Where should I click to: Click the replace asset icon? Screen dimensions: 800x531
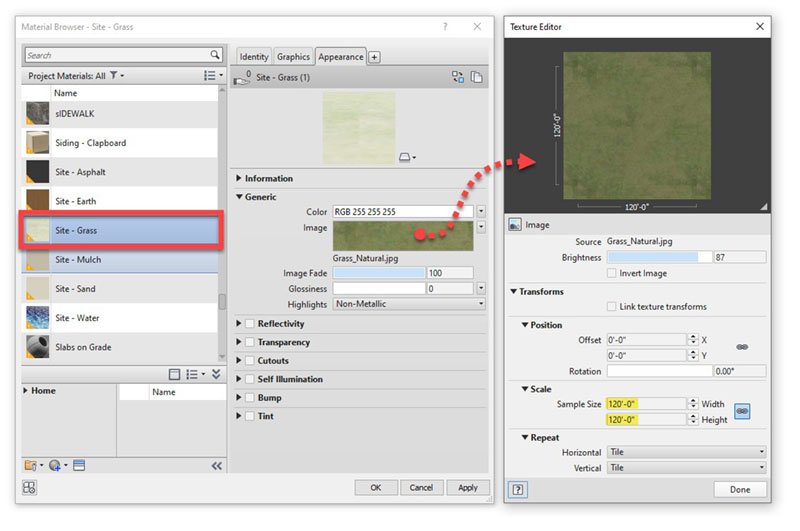(x=458, y=77)
